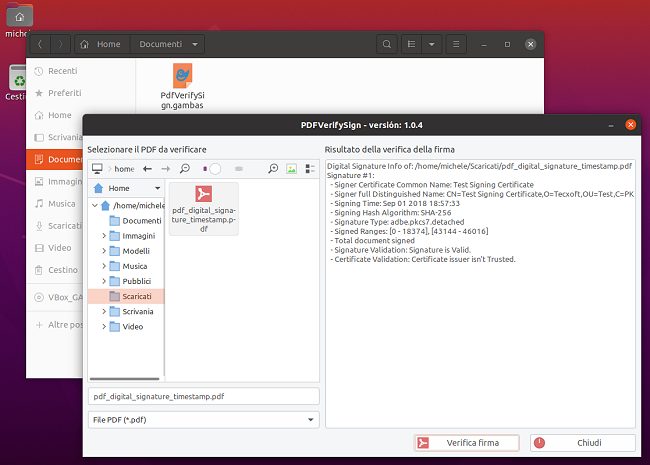Select the pdf_digital_signature_timestamp.pdf file icon

click(x=204, y=209)
